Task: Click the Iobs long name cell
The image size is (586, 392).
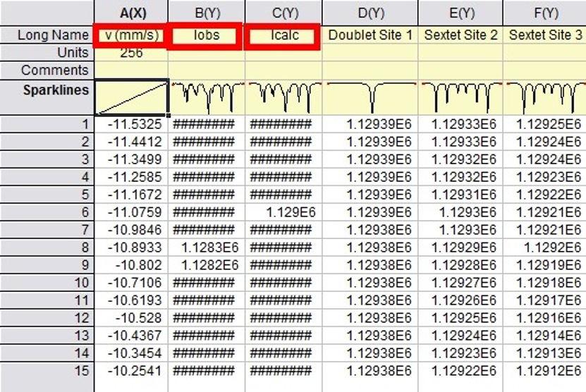Action: click(207, 35)
